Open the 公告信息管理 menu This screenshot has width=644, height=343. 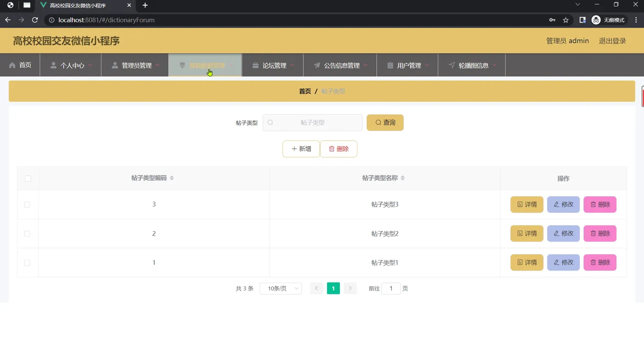tap(340, 65)
